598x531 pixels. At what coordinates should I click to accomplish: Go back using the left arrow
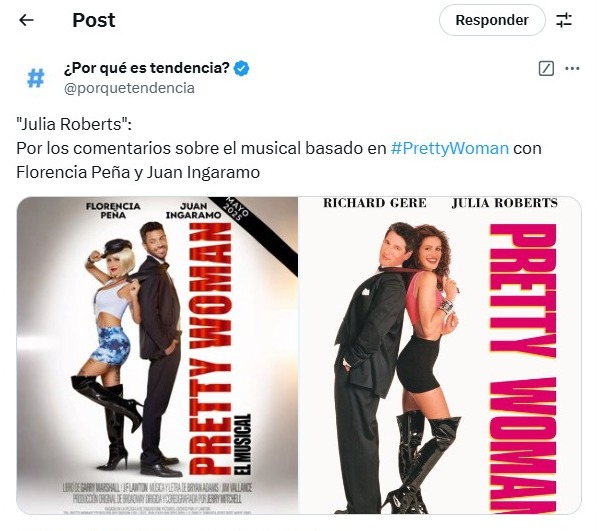[x=26, y=20]
